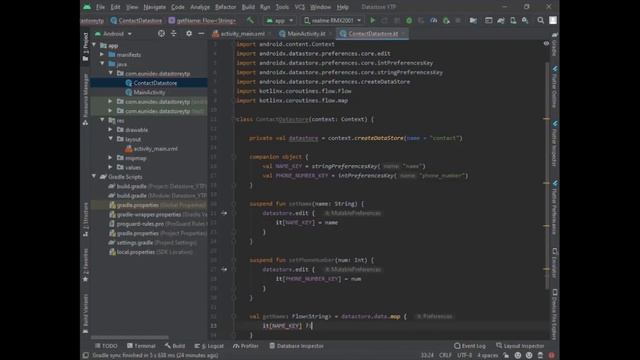The width and height of the screenshot is (640, 360).
Task: Open the Logcat tool window
Action: coord(209,346)
